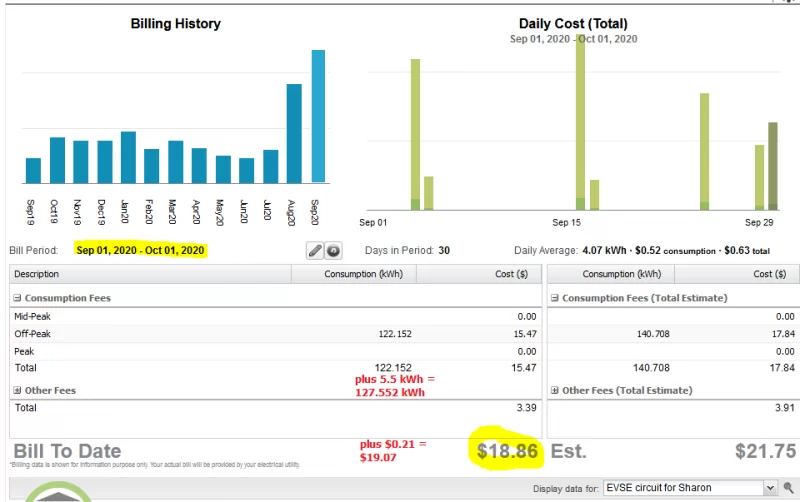This screenshot has height=502, width=800.
Task: Click the estimate Consumption (kWh) column header
Action: [614, 274]
